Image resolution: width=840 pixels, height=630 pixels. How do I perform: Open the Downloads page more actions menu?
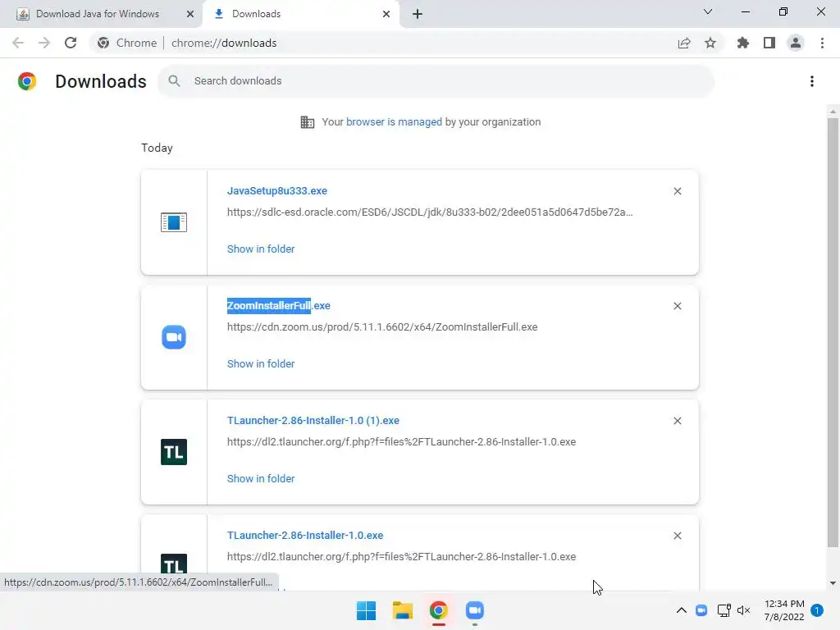812,81
